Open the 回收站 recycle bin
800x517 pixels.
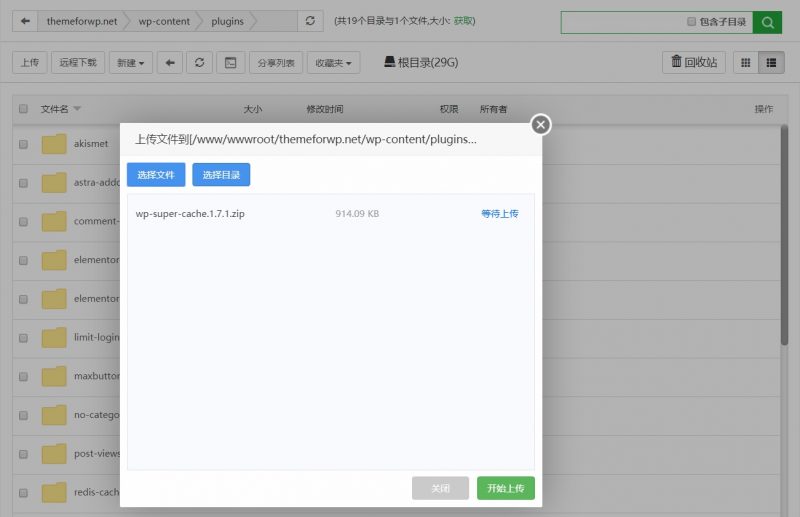693,62
